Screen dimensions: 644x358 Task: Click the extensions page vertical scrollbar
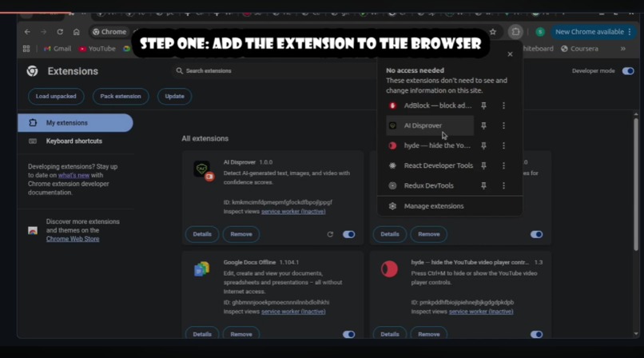pos(636,185)
